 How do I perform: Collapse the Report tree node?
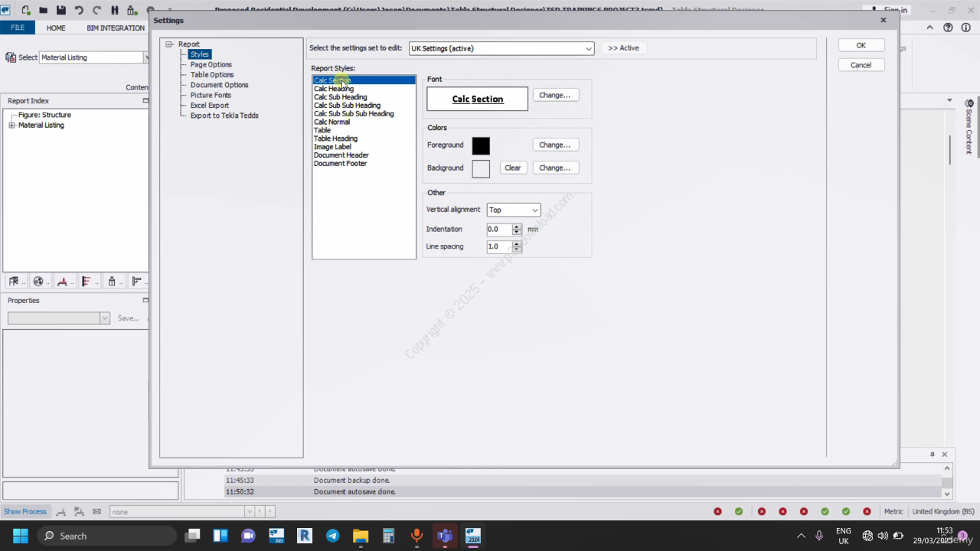click(x=169, y=44)
